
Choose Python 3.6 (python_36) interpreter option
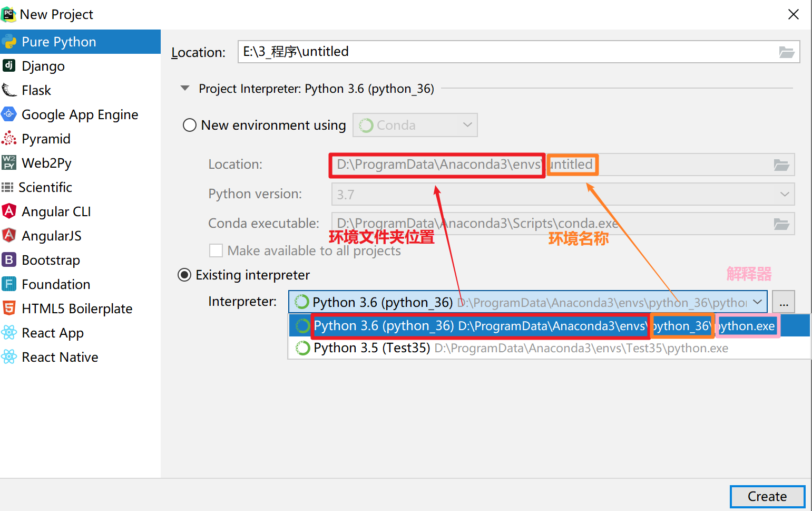tap(549, 325)
